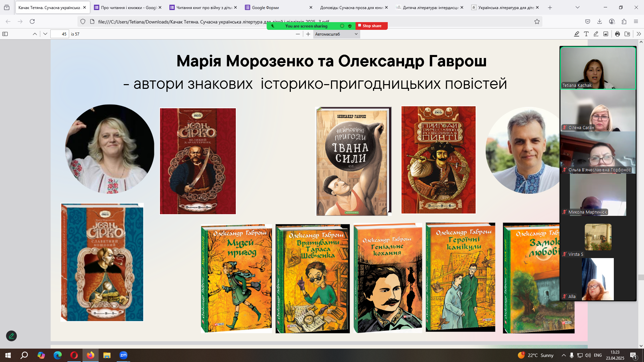Viewport: 644px width, 362px height.
Task: Click the Stop share button
Action: click(370, 26)
